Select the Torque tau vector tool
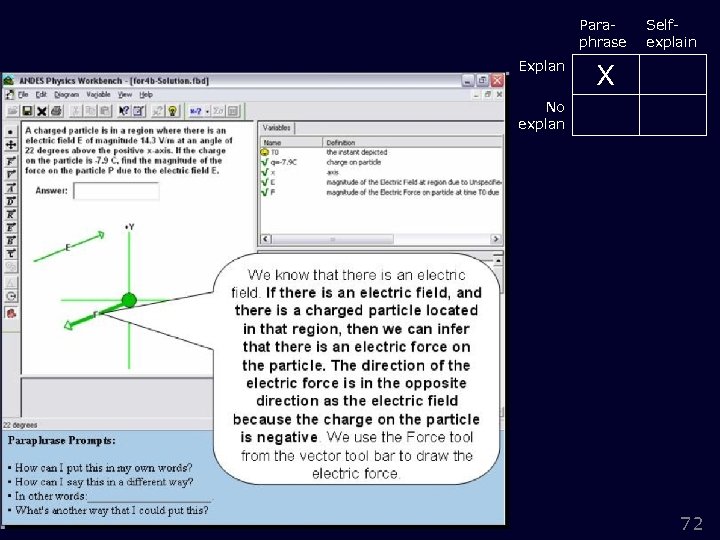This screenshot has height=540, width=720. click(x=11, y=253)
